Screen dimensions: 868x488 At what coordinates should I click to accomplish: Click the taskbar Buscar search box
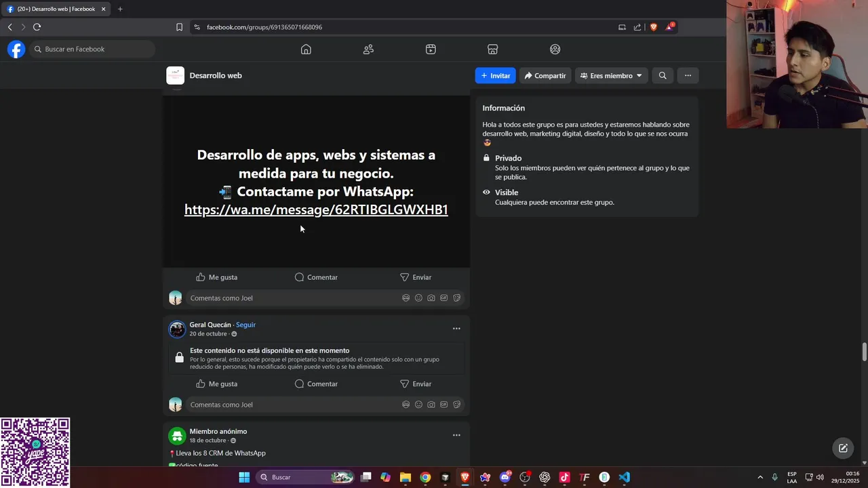(x=306, y=477)
